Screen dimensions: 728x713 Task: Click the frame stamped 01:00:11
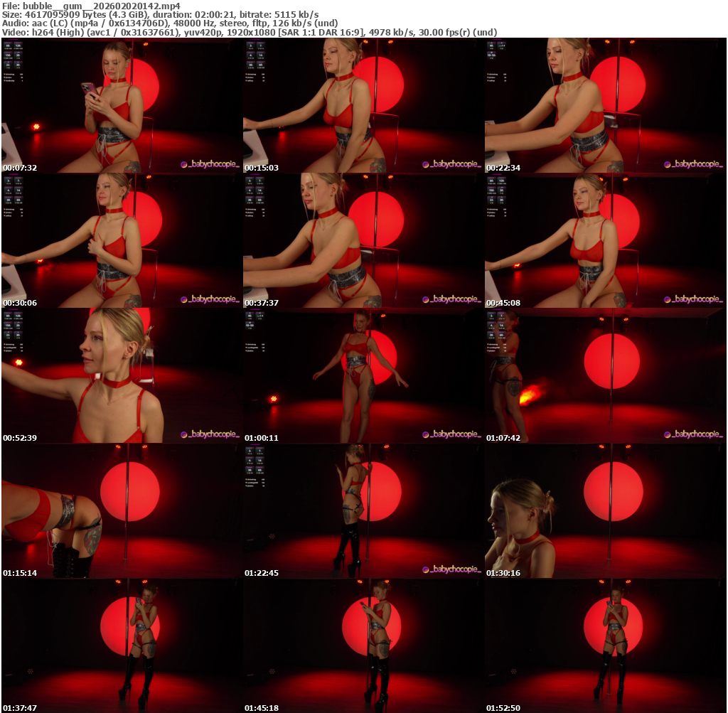click(x=363, y=375)
